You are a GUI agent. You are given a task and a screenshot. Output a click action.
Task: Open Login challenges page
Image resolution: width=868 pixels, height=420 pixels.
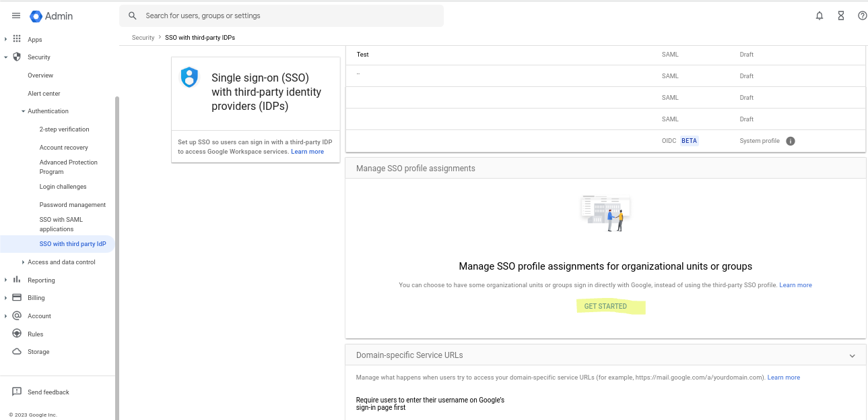click(63, 187)
